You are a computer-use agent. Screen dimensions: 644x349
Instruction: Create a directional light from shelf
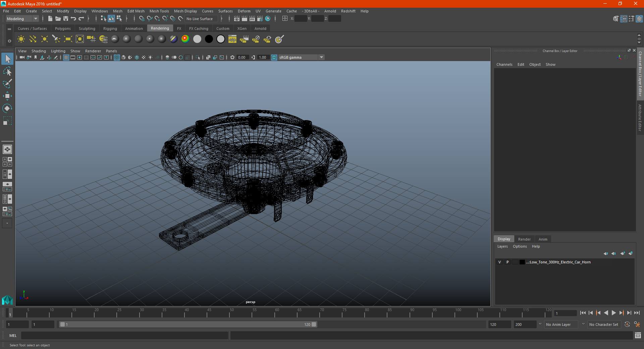point(33,39)
